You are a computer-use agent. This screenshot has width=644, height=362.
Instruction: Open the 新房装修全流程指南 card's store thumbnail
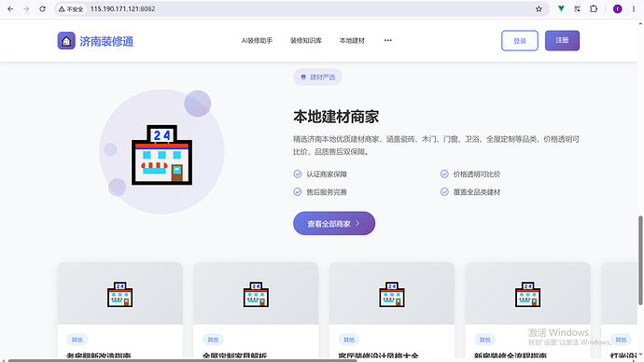point(527,294)
